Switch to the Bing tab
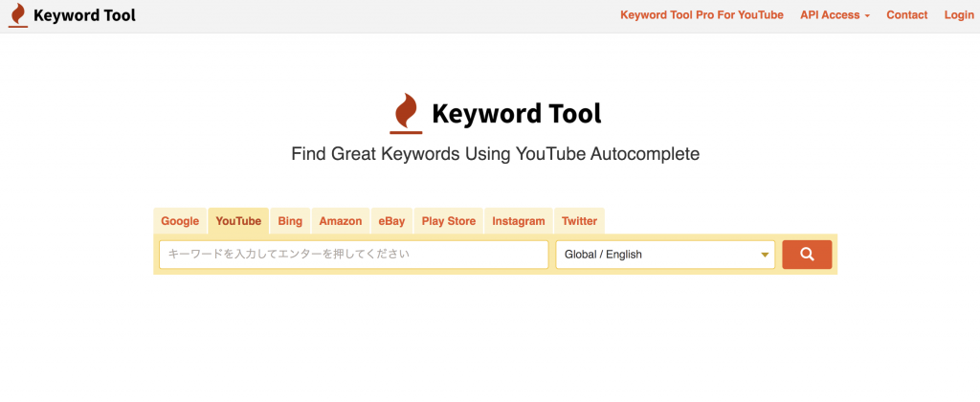Image resolution: width=980 pixels, height=402 pixels. click(290, 221)
